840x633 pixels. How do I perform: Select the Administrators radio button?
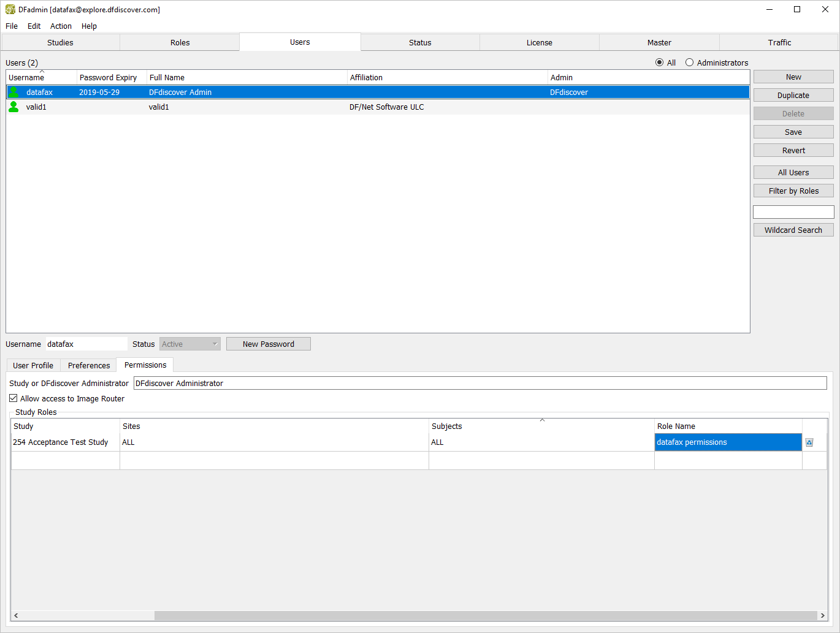[689, 63]
